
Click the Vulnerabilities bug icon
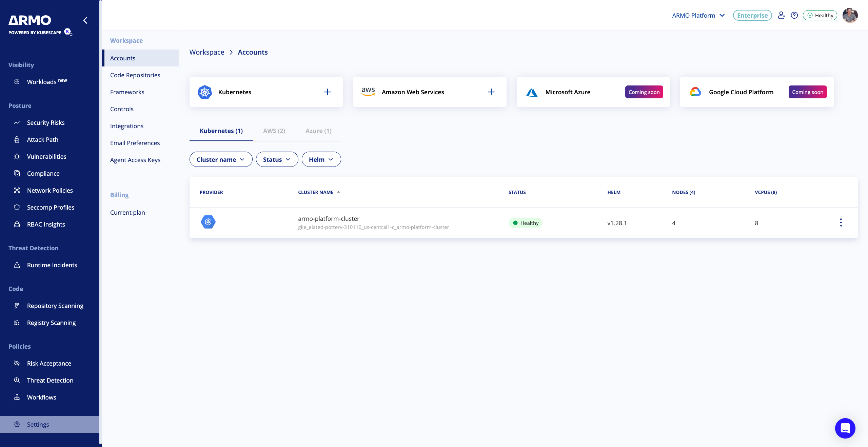coord(17,156)
